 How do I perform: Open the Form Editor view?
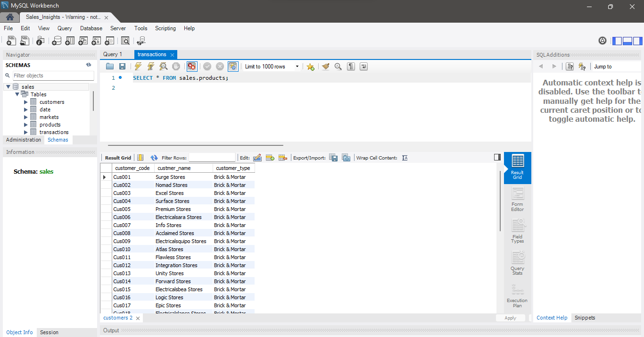(517, 200)
